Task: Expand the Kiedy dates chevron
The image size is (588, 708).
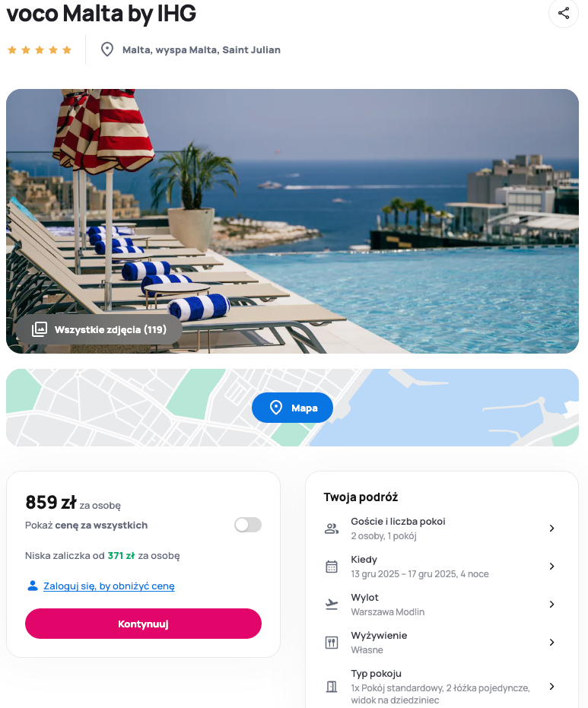Action: 551,567
